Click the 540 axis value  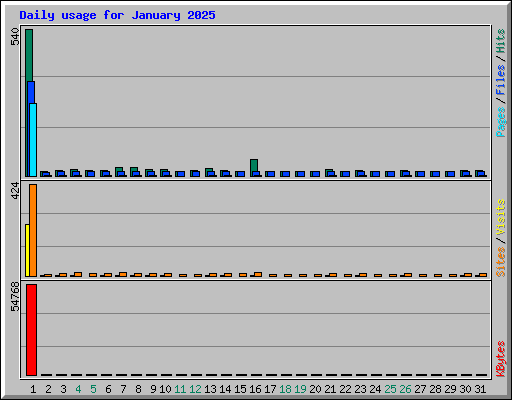tap(15, 37)
